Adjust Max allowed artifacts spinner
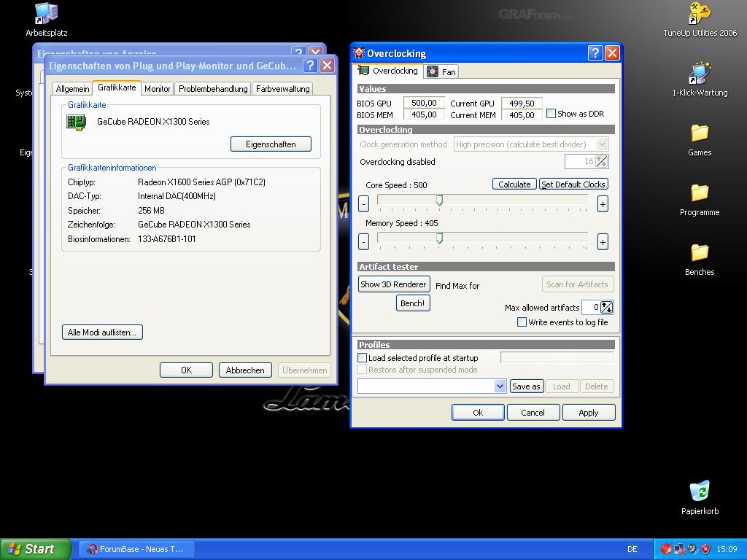Screen dimensions: 747x560 [x=606, y=308]
